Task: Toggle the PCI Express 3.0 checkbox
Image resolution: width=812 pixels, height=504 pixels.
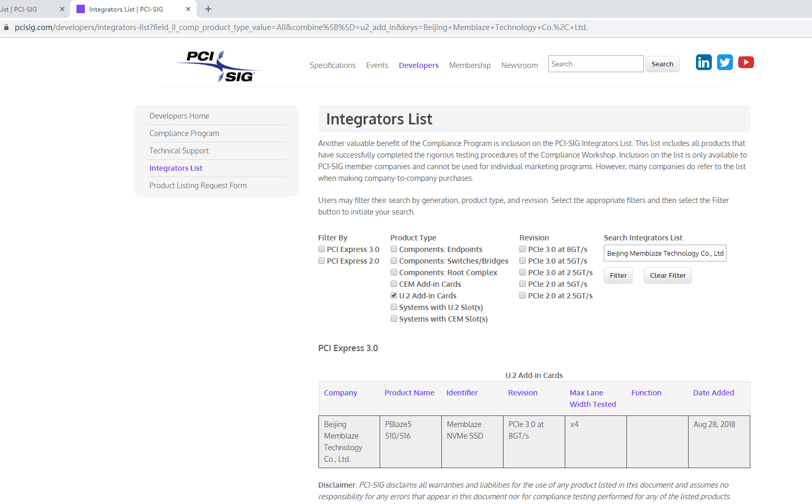Action: point(322,249)
